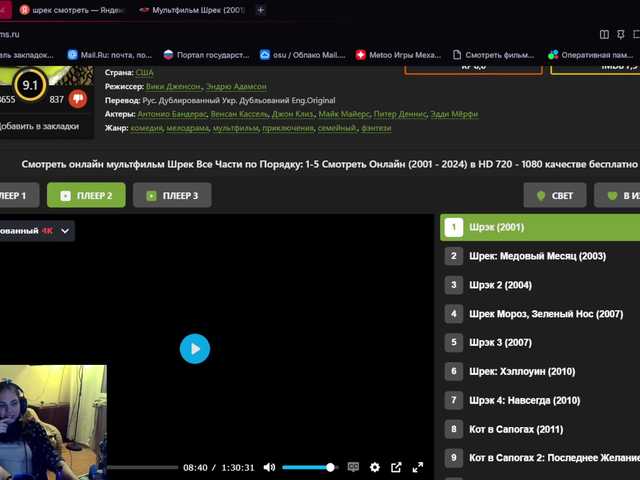This screenshot has height=480, width=640.
Task: Select Кот в Сапогах (2011) in playlist
Action: click(x=540, y=429)
